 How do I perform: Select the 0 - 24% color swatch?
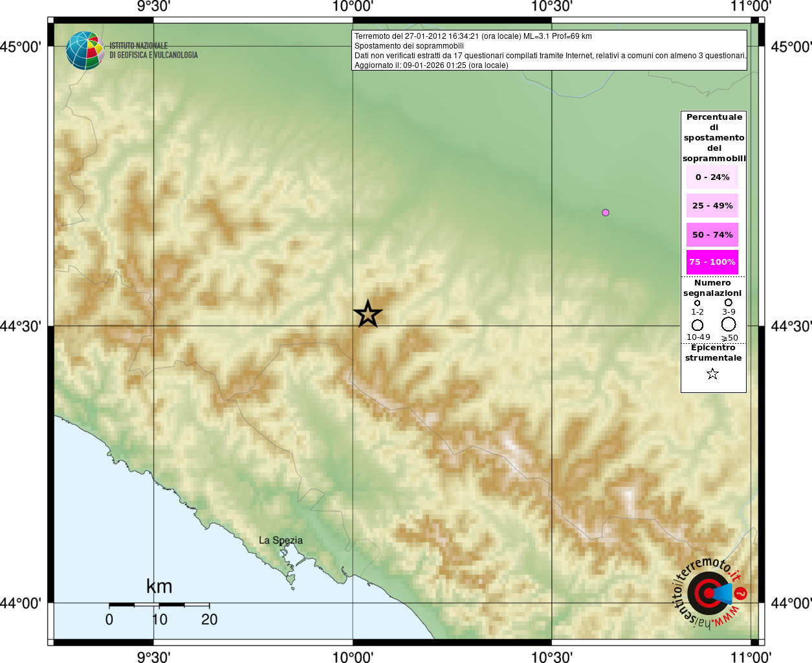tap(712, 177)
